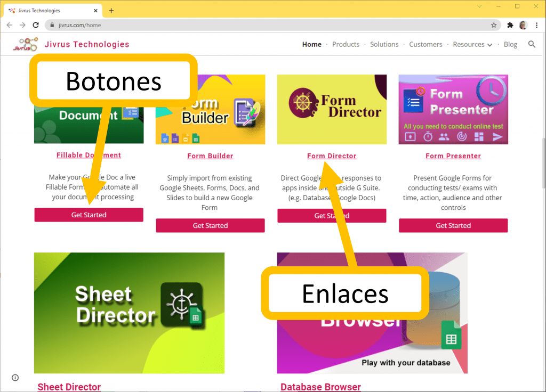Open the Extensions puzzle icon

click(510, 25)
